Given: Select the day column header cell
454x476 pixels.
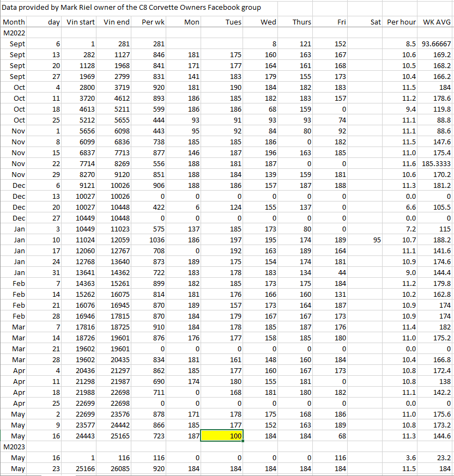Looking at the screenshot, I should (x=53, y=22).
